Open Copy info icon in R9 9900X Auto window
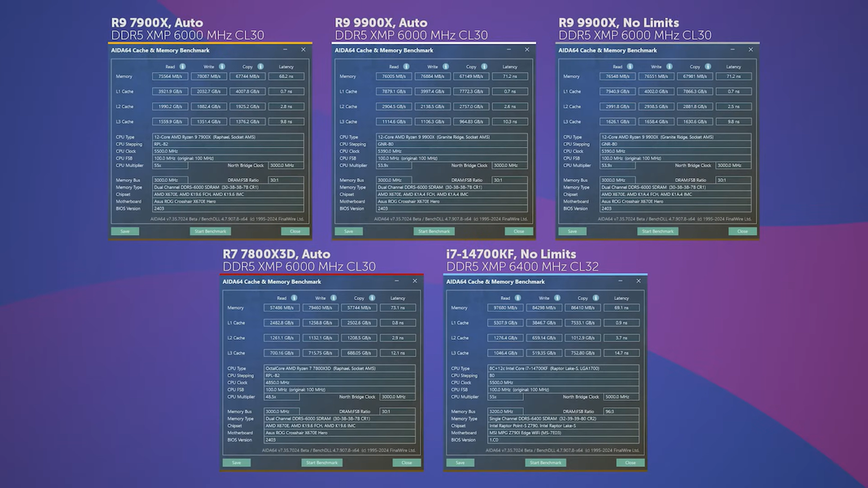The width and height of the screenshot is (868, 488). pos(484,67)
